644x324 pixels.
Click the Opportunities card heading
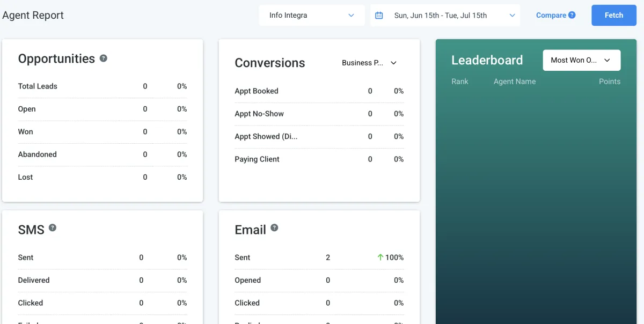(x=56, y=58)
